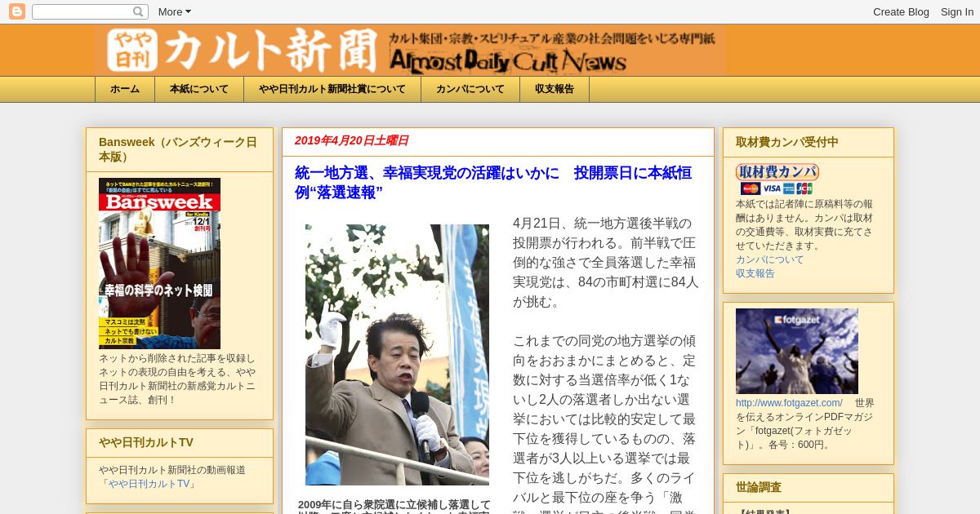Focus the Blogger navbar search field

[x=82, y=11]
